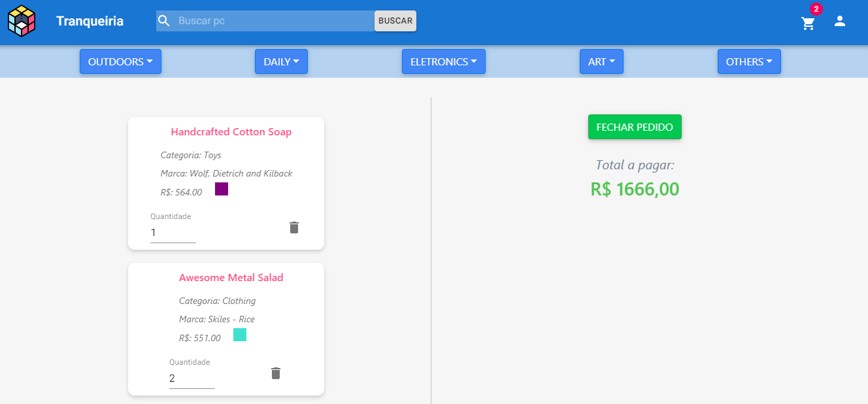Remove Awesome Metal Salad using trash icon
The width and height of the screenshot is (868, 404).
(x=276, y=373)
